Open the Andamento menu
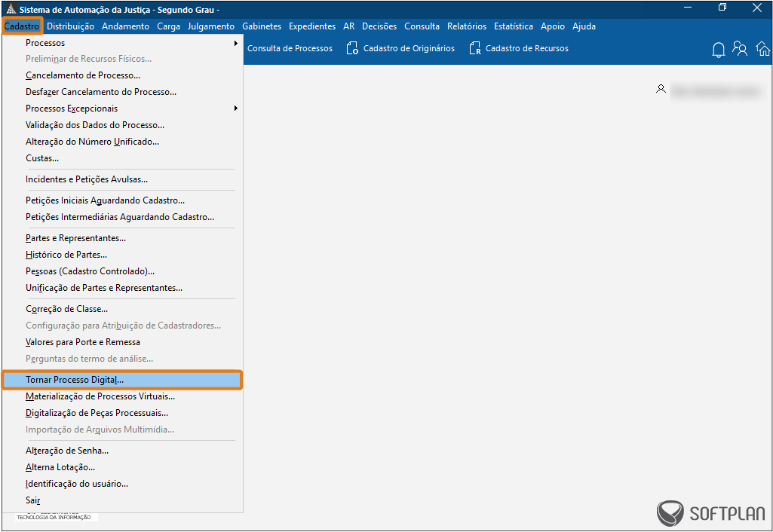Viewport: 773px width, 532px height. (x=126, y=26)
